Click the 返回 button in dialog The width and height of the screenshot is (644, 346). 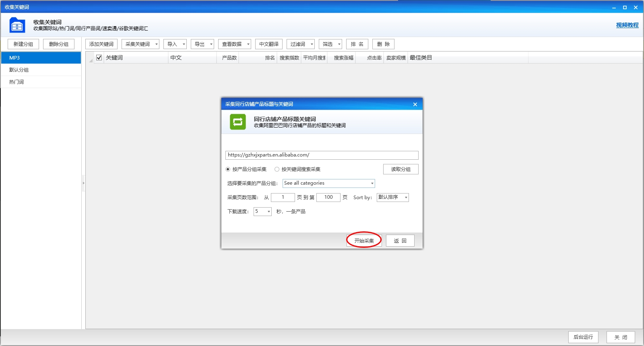tap(400, 241)
